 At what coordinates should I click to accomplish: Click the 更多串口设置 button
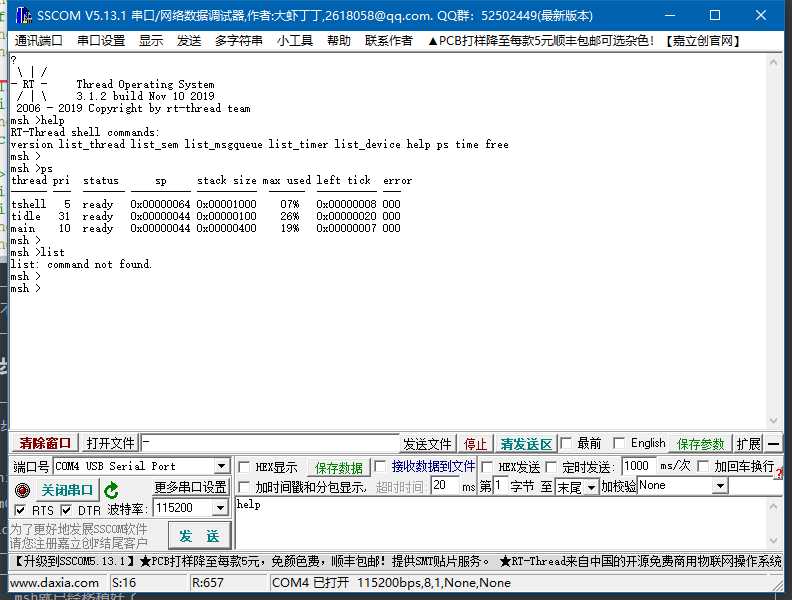click(190, 487)
